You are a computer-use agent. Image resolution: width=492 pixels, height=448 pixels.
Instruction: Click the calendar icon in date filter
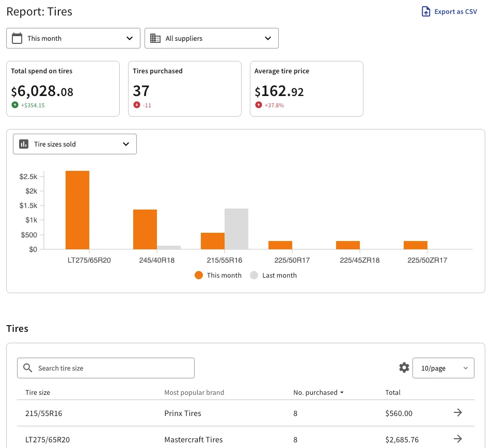pos(17,38)
